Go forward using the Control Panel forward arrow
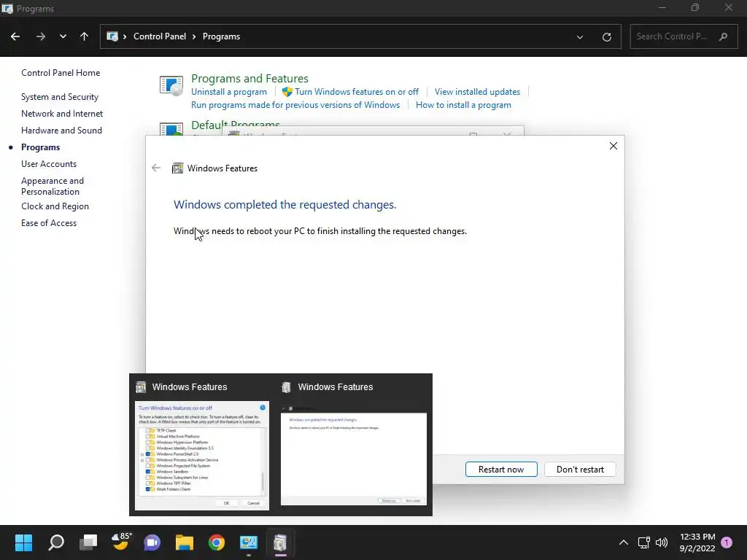This screenshot has height=560, width=747. coord(41,36)
